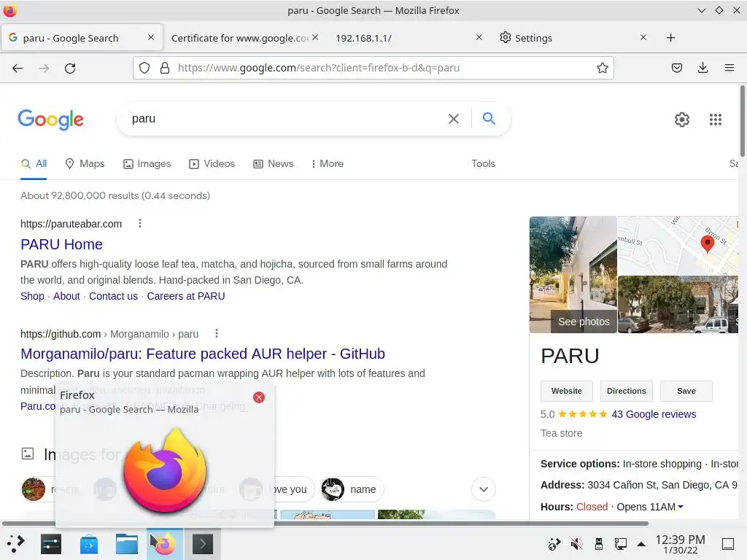Open removable devices tray icon
This screenshot has height=560, width=747.
(x=599, y=544)
